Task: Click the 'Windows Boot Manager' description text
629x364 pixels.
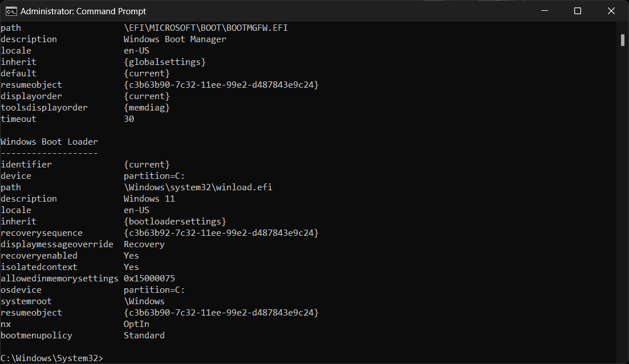Action: [x=175, y=39]
